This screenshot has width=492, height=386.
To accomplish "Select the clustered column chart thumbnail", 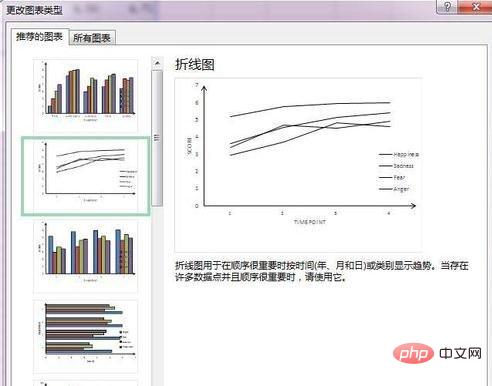I will [85, 95].
